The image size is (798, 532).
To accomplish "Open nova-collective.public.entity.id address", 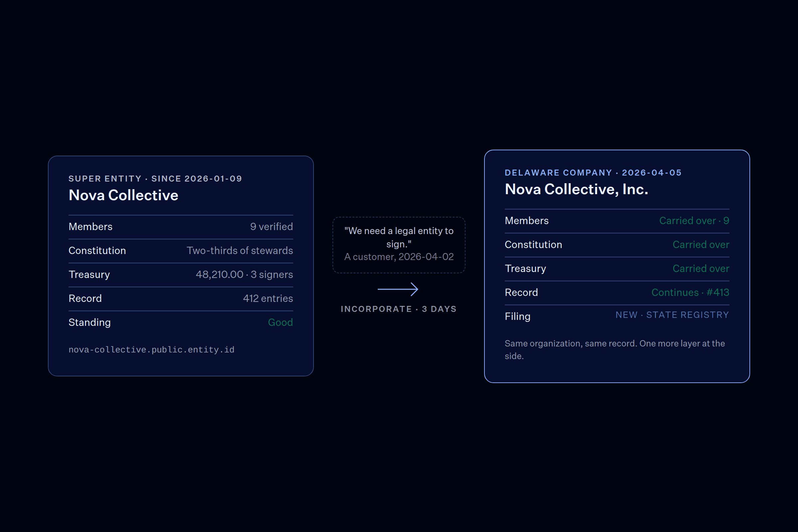I will tap(151, 349).
